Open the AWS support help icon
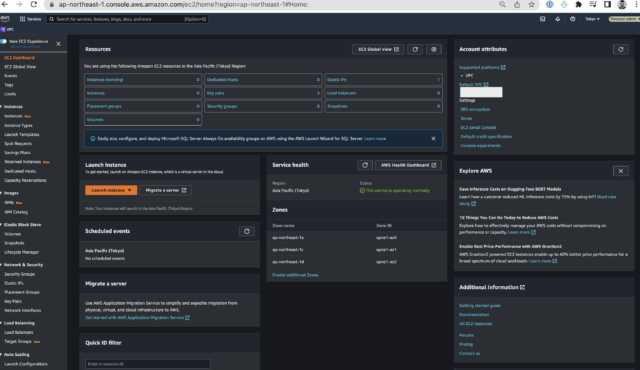 [573, 19]
